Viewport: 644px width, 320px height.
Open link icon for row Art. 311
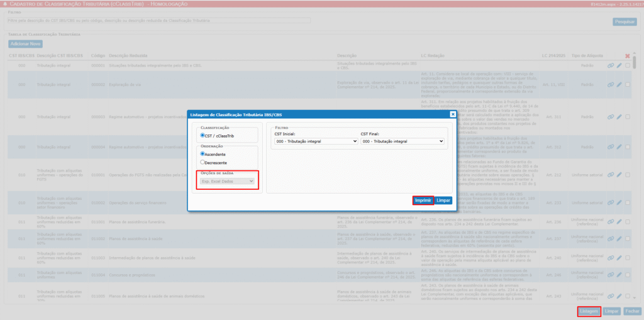point(610,117)
